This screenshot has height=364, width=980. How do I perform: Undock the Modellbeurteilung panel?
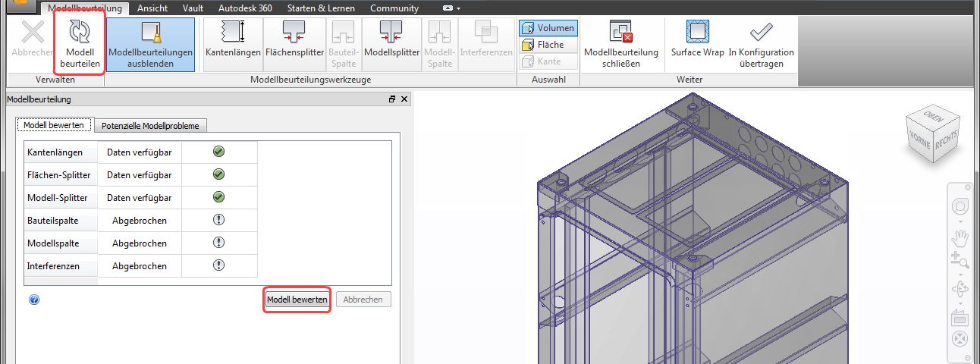[x=392, y=99]
